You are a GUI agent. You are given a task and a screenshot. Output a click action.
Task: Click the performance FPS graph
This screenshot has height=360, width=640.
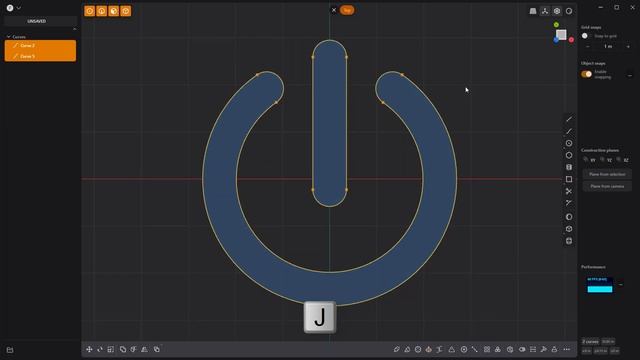[600, 284]
